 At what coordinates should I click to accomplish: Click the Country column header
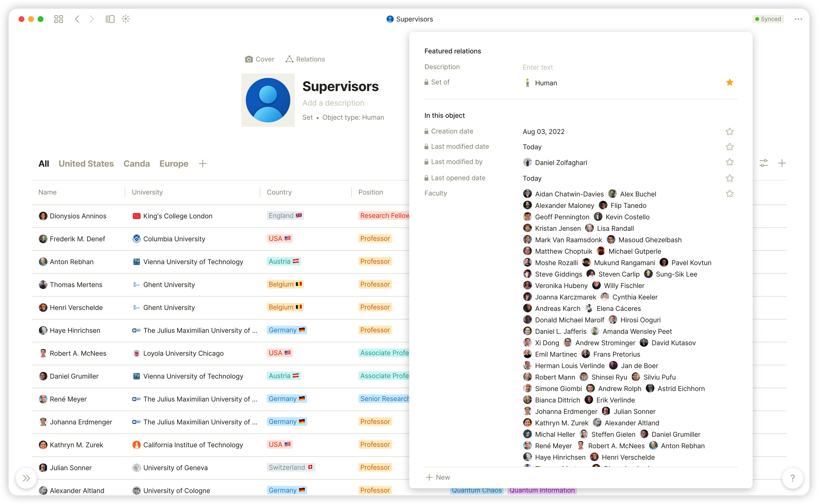point(279,192)
